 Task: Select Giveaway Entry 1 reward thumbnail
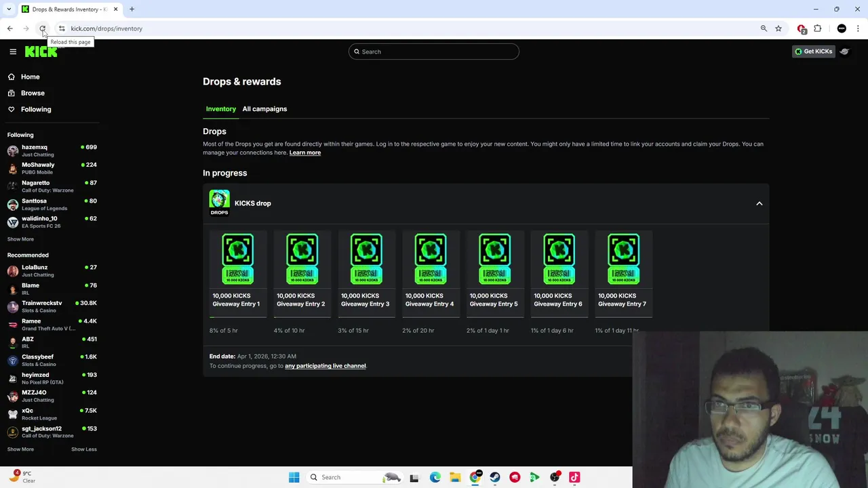(238, 259)
